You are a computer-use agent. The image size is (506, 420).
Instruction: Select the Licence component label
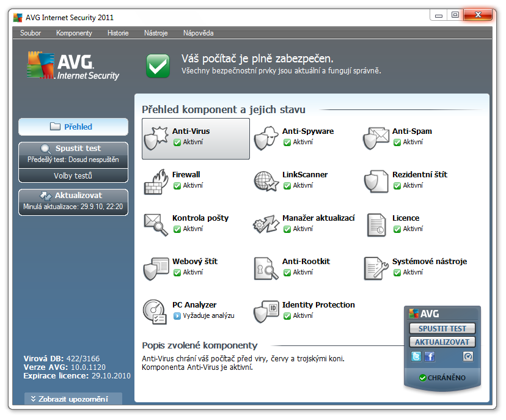pyautogui.click(x=406, y=218)
